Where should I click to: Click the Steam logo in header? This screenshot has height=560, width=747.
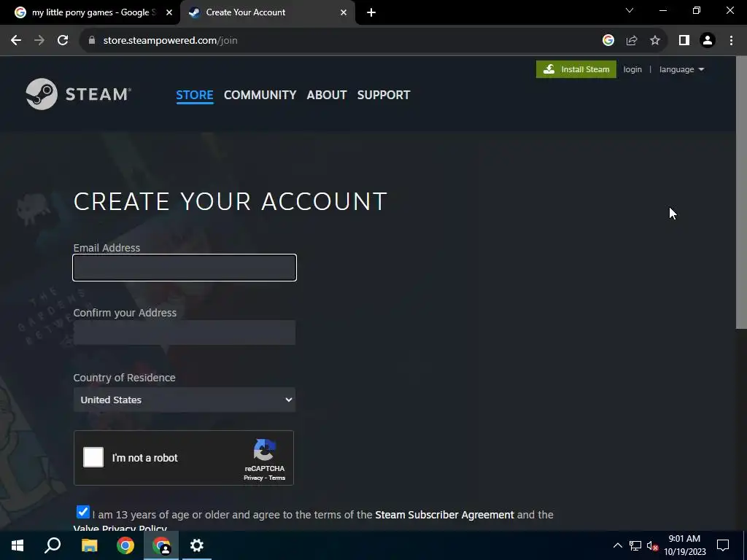point(79,94)
